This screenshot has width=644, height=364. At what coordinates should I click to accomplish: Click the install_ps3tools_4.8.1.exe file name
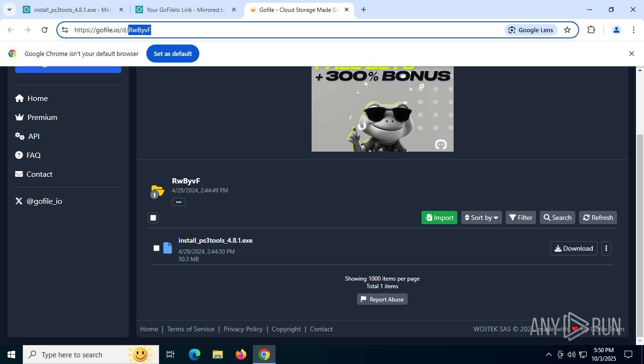(x=215, y=240)
